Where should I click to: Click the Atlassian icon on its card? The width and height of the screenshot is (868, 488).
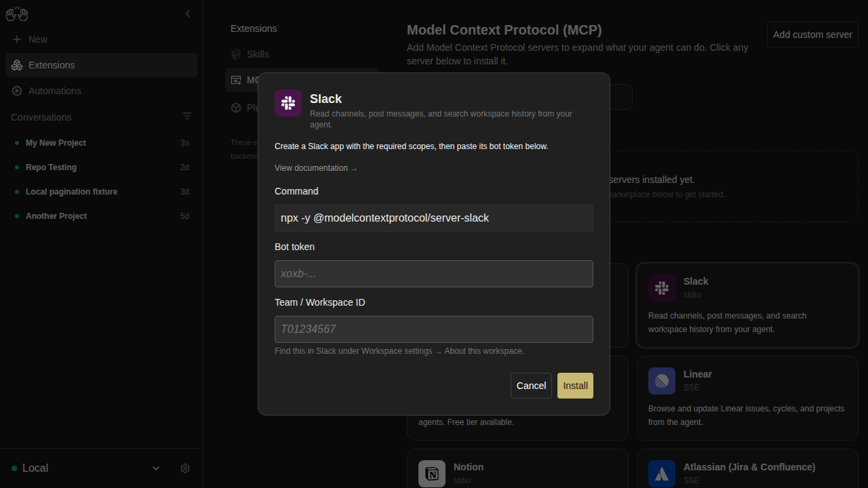coord(662,474)
